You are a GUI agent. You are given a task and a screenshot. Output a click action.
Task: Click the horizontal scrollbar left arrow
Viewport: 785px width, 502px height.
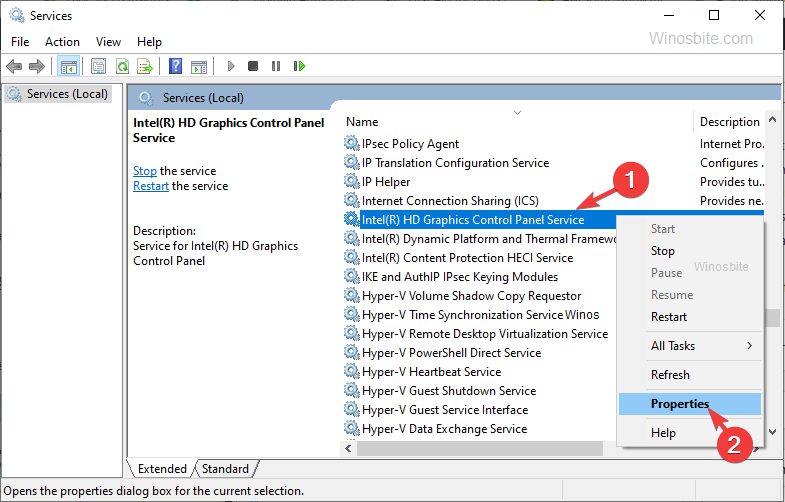[348, 448]
